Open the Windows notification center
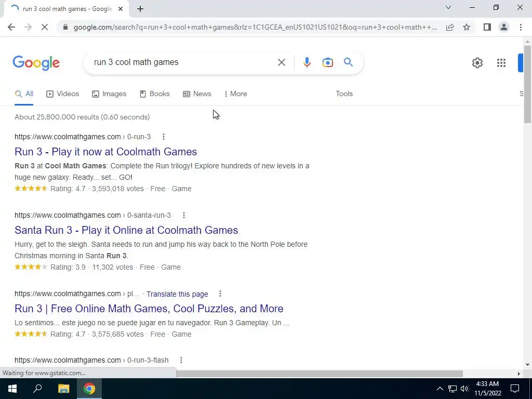The image size is (532, 399). pyautogui.click(x=515, y=389)
